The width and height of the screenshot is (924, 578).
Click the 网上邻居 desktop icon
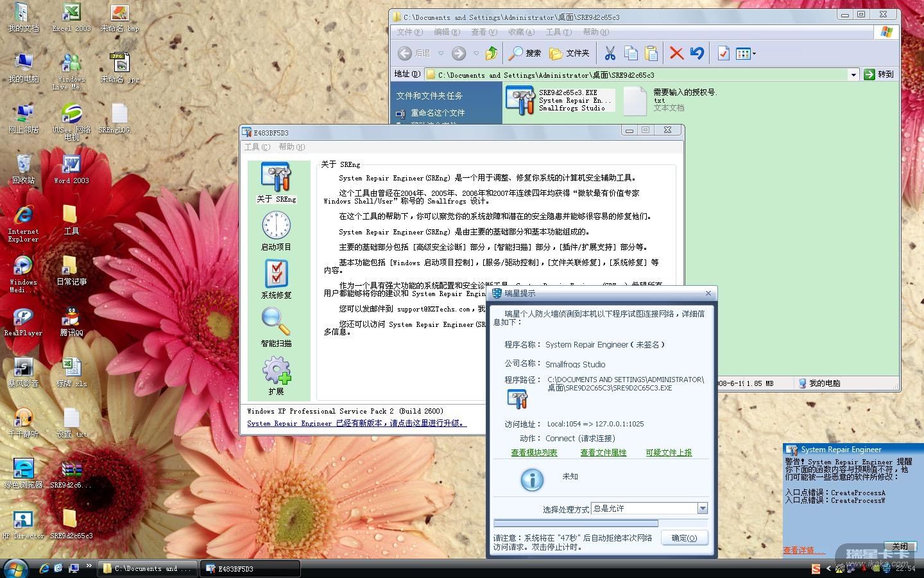(23, 118)
